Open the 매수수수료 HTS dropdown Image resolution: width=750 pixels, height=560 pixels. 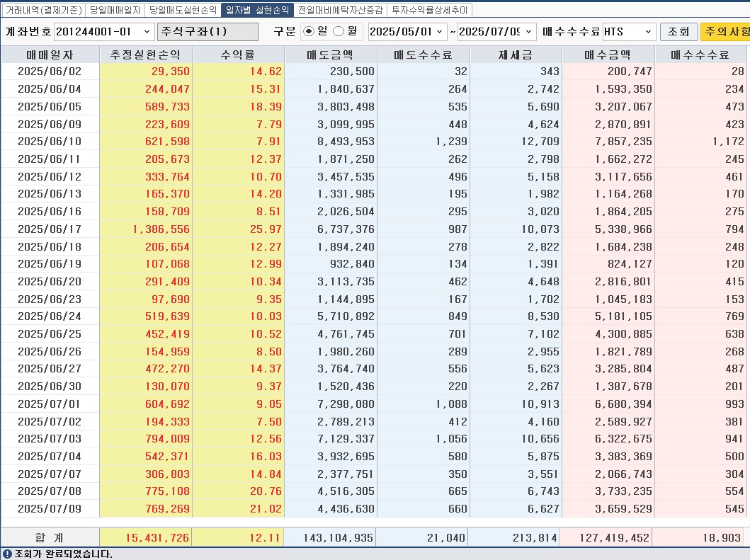(x=648, y=32)
